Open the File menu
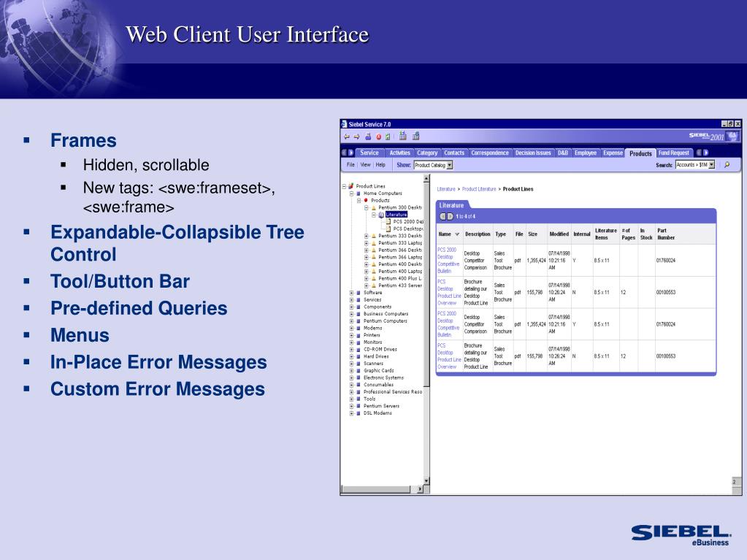Image resolution: width=747 pixels, height=560 pixels. (350, 165)
